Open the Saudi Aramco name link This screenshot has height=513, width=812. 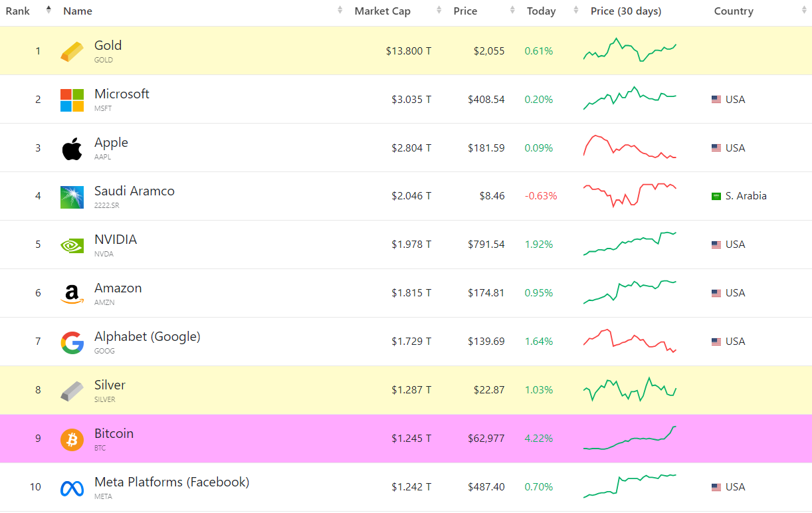point(134,191)
